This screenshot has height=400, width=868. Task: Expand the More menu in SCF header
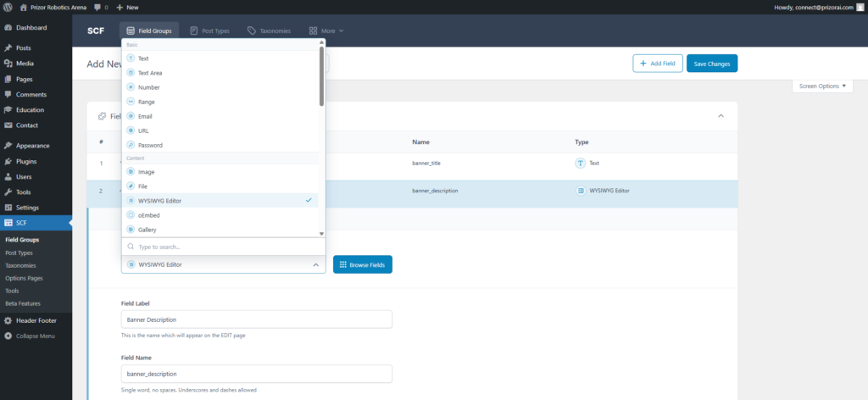click(x=326, y=31)
